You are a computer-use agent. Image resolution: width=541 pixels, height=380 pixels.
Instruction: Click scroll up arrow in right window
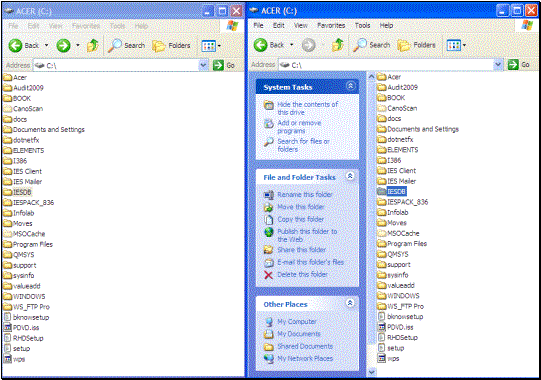tap(371, 76)
